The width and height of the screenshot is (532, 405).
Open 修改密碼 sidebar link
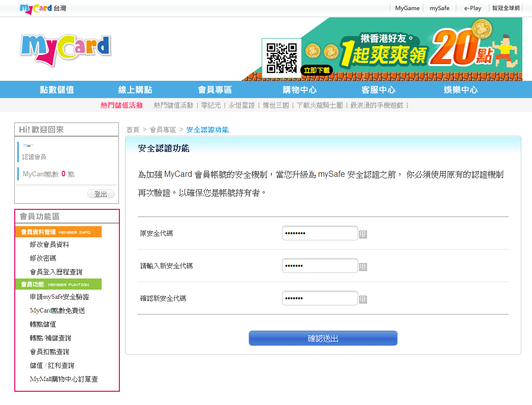click(x=43, y=258)
